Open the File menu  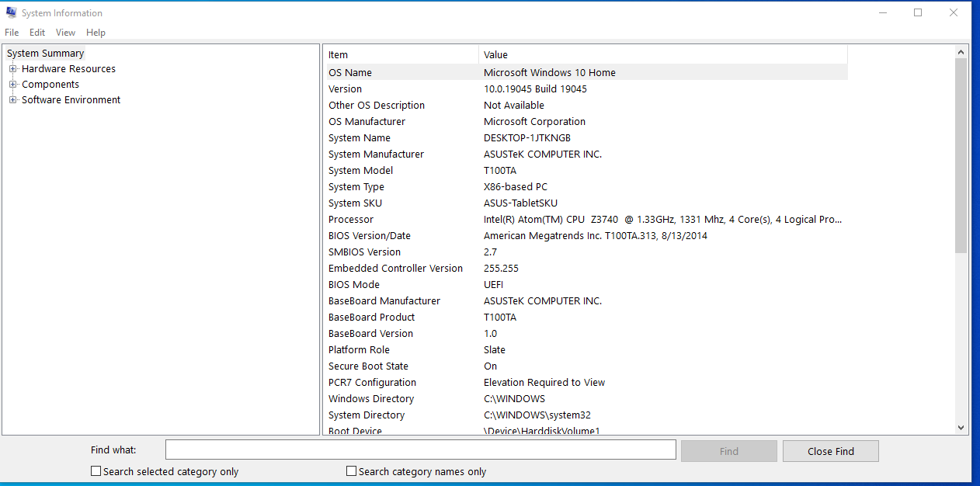click(x=12, y=33)
